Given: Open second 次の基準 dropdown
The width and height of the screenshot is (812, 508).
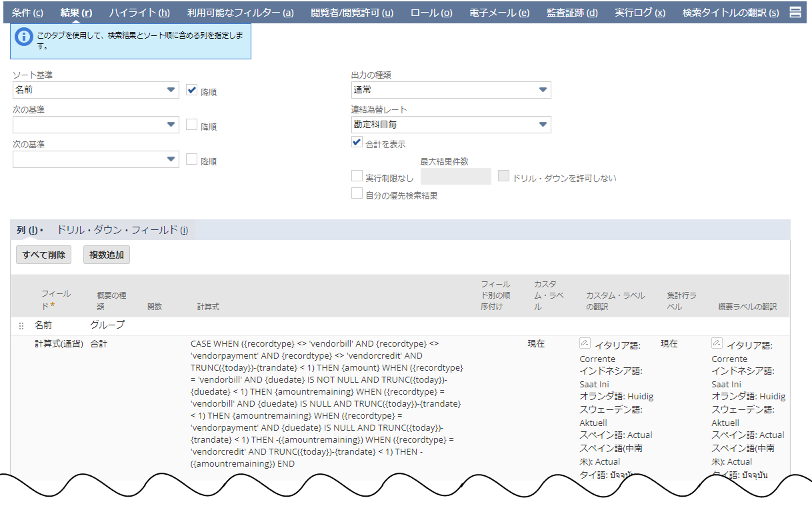Looking at the screenshot, I should pyautogui.click(x=96, y=159).
